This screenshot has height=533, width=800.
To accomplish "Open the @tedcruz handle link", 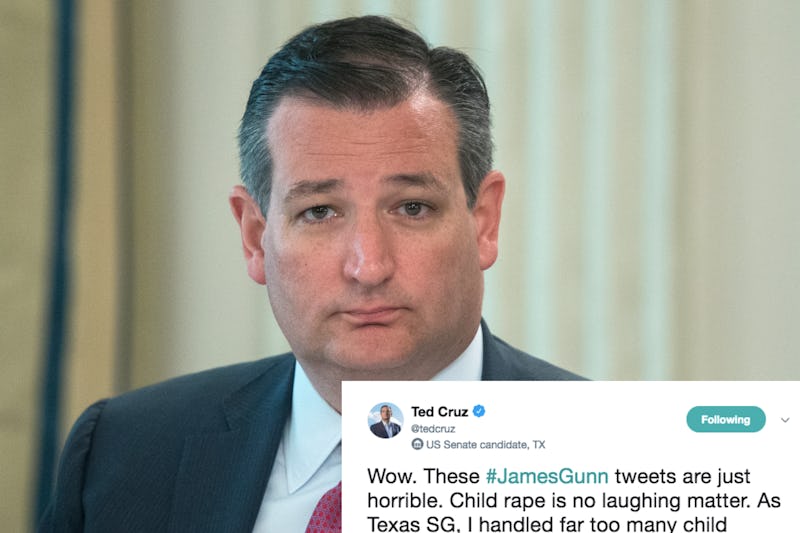I will (433, 429).
